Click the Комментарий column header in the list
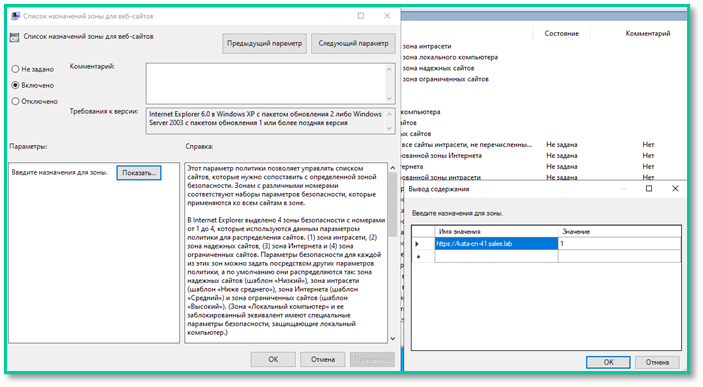Screen dimensions: 703x387 pos(647,34)
